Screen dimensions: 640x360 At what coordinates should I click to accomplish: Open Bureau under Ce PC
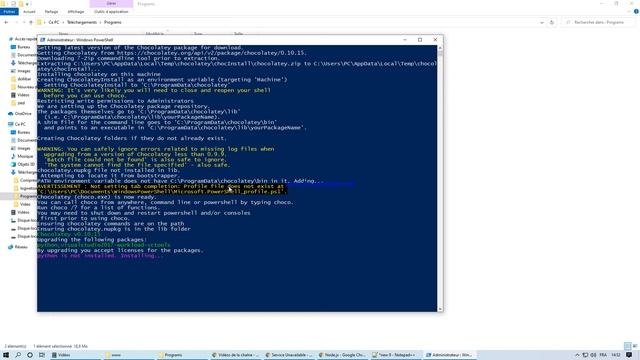(24, 132)
